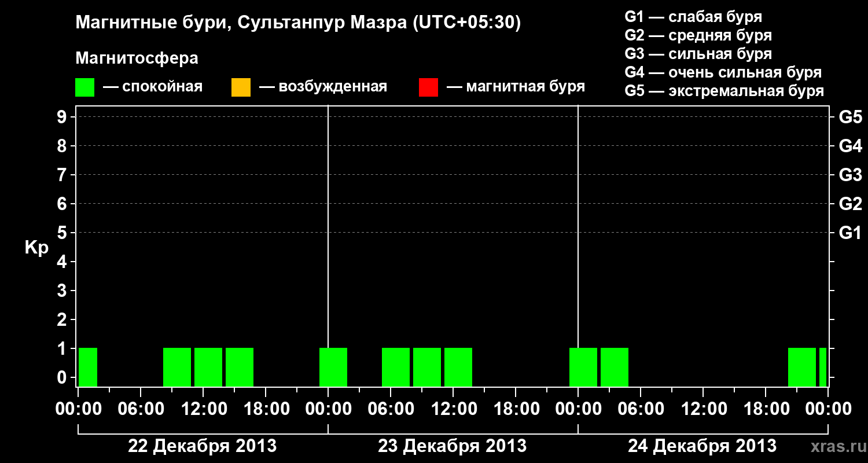Click right-axis label 'G5' beside the chart
The height and width of the screenshot is (463, 868).
[x=851, y=117]
